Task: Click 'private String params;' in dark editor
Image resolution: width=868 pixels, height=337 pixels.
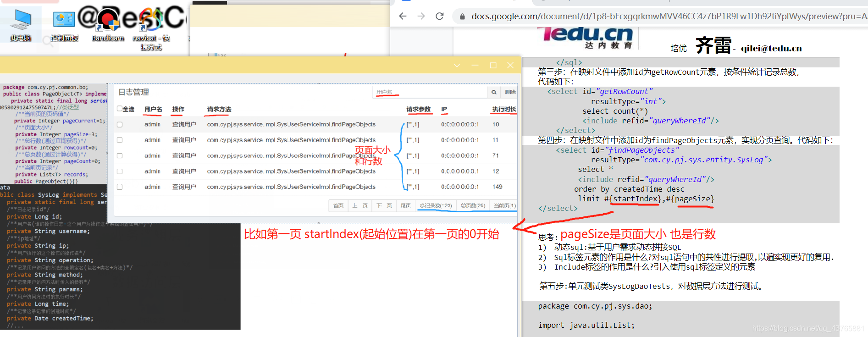Action: pyautogui.click(x=45, y=290)
